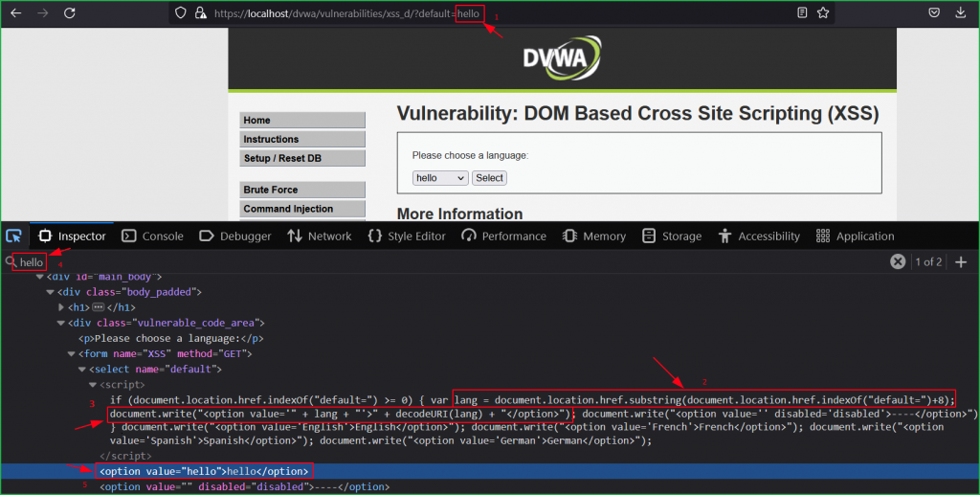Screen dimensions: 980x495
Task: Click the Select button
Action: 489,178
